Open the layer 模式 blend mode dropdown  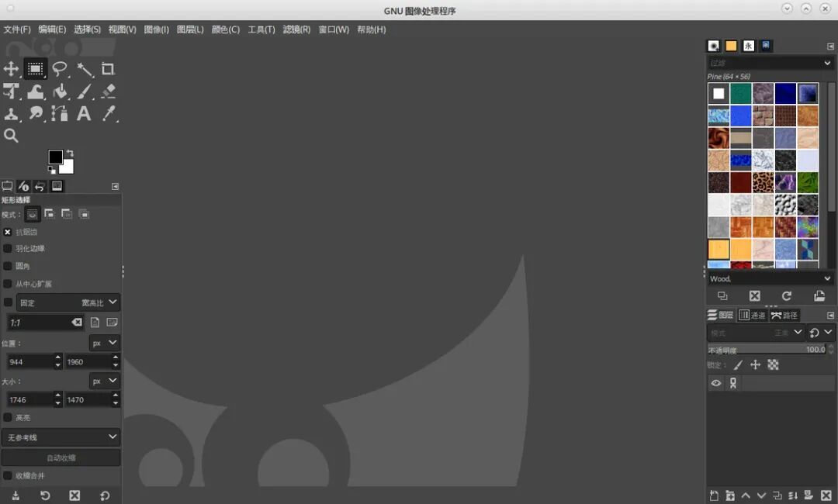click(x=755, y=333)
